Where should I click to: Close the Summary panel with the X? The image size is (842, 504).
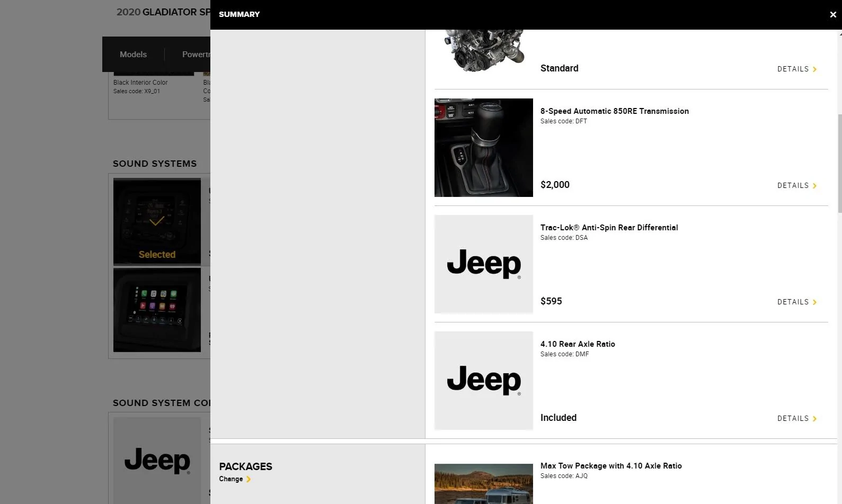point(832,15)
